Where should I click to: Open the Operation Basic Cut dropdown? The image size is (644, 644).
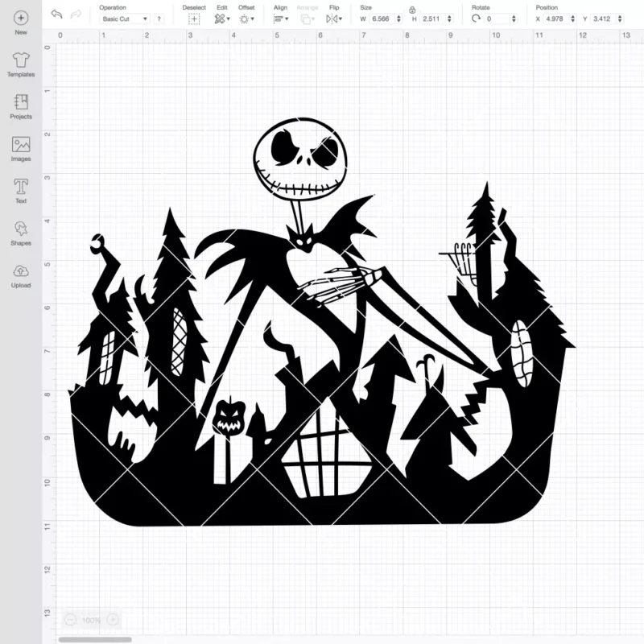(125, 19)
